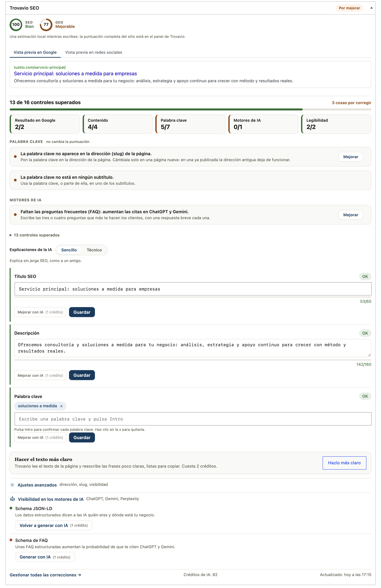Choose the Técnico explanation mode
Image resolution: width=381 pixels, height=588 pixels.
click(x=94, y=250)
